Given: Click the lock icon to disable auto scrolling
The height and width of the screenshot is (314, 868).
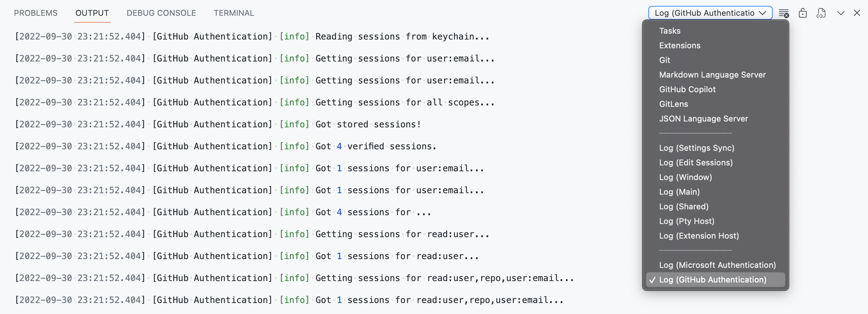Looking at the screenshot, I should (x=802, y=13).
